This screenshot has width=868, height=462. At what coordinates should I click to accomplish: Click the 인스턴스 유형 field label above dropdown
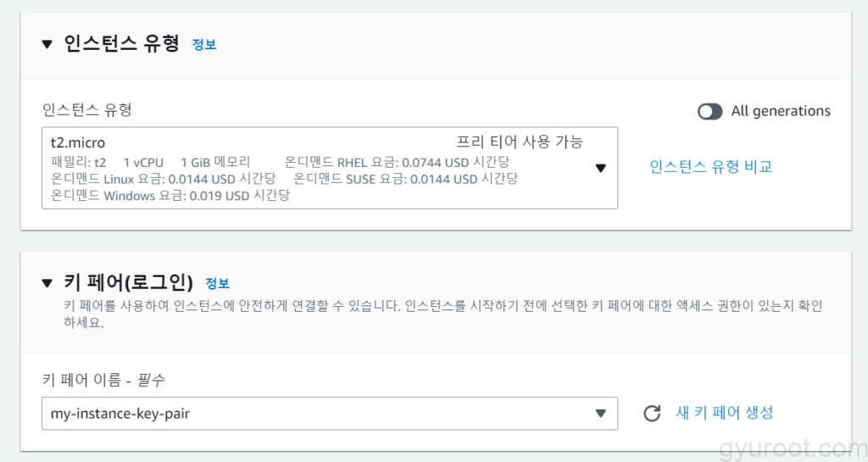pos(87,109)
